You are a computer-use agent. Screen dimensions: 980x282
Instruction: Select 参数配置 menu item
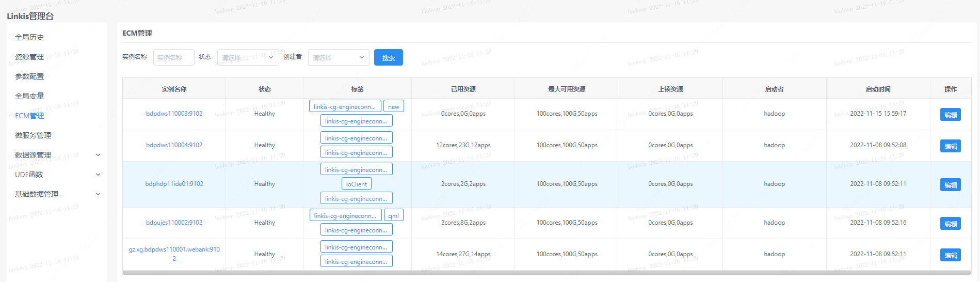coord(29,76)
